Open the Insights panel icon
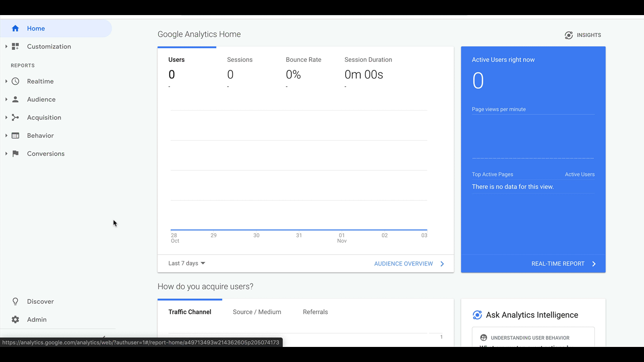 [569, 35]
